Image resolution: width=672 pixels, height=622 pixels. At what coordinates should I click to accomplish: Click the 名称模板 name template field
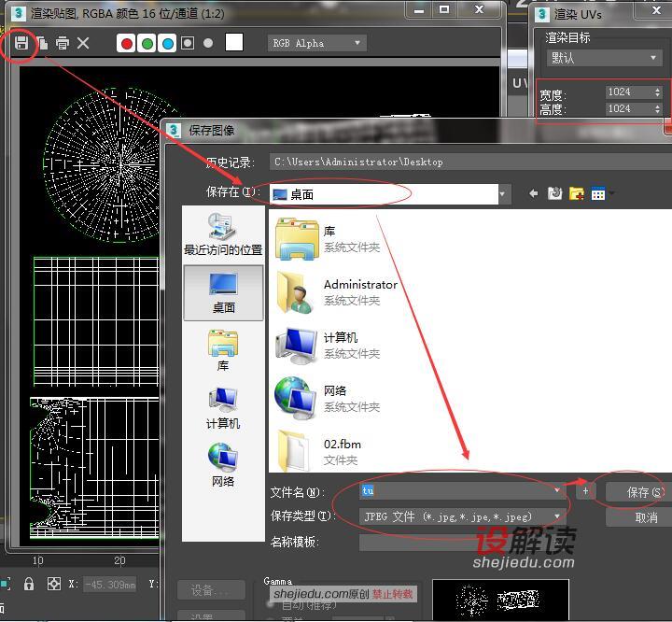click(462, 543)
